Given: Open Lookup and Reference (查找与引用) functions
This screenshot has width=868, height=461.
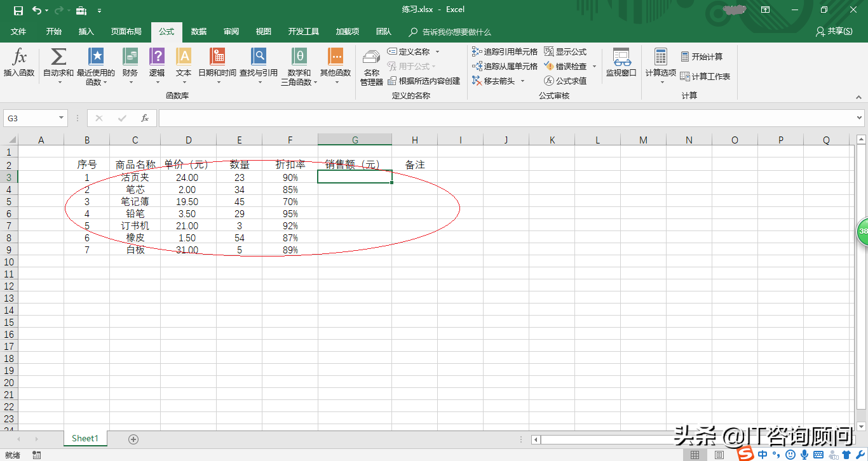Looking at the screenshot, I should [259, 67].
